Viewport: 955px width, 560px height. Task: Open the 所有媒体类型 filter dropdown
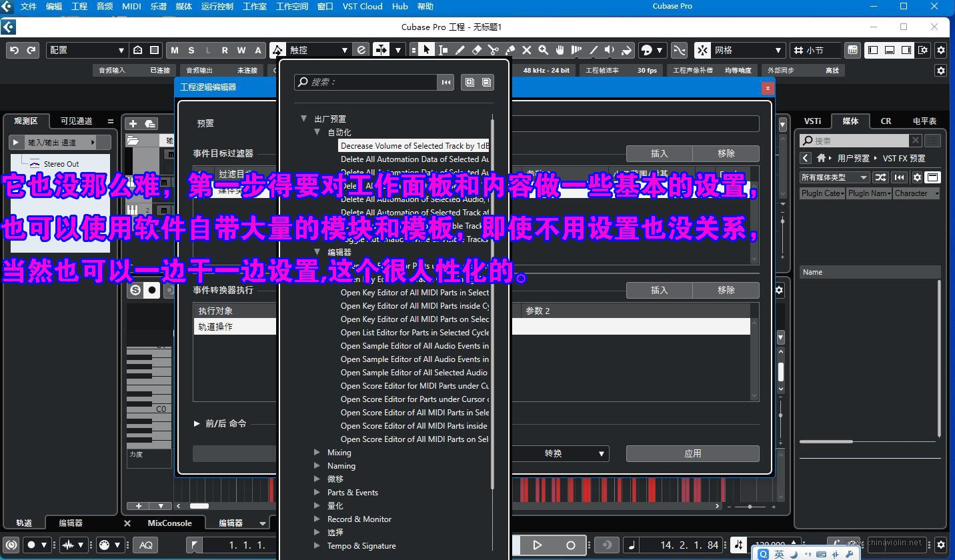[834, 177]
